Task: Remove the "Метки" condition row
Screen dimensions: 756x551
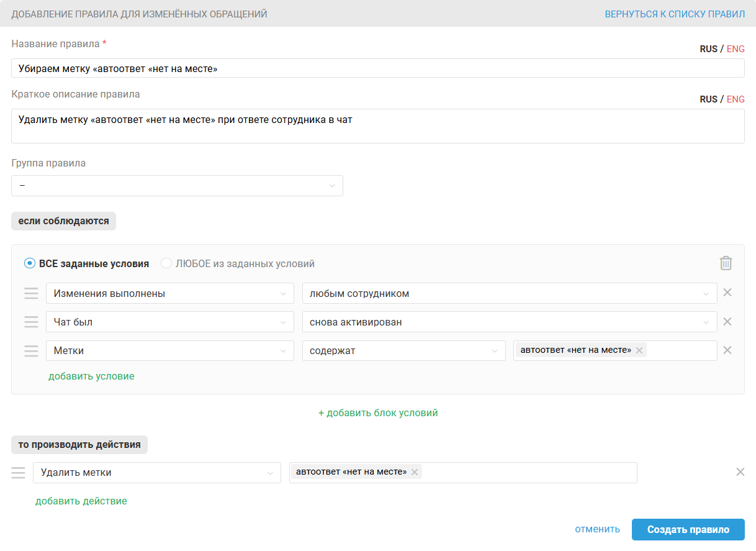Action: point(727,350)
